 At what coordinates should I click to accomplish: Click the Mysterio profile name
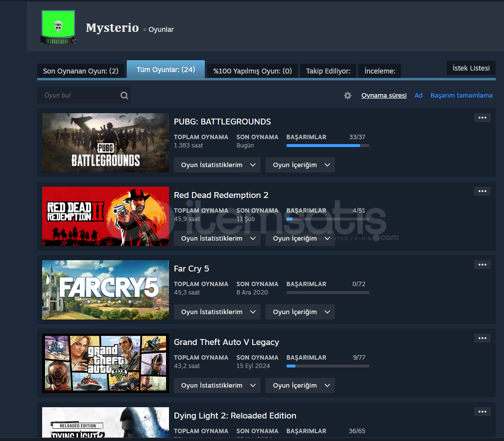(x=112, y=27)
